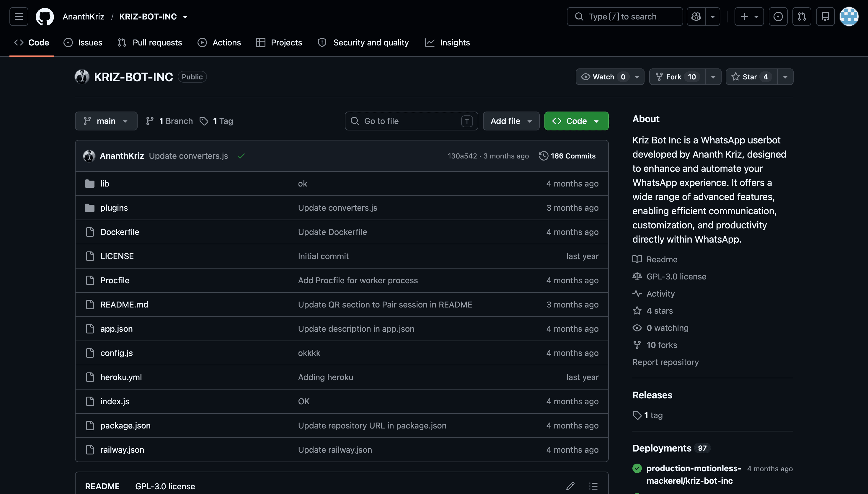The width and height of the screenshot is (868, 494).
Task: Click the Activity pulse icon in About
Action: pos(637,294)
